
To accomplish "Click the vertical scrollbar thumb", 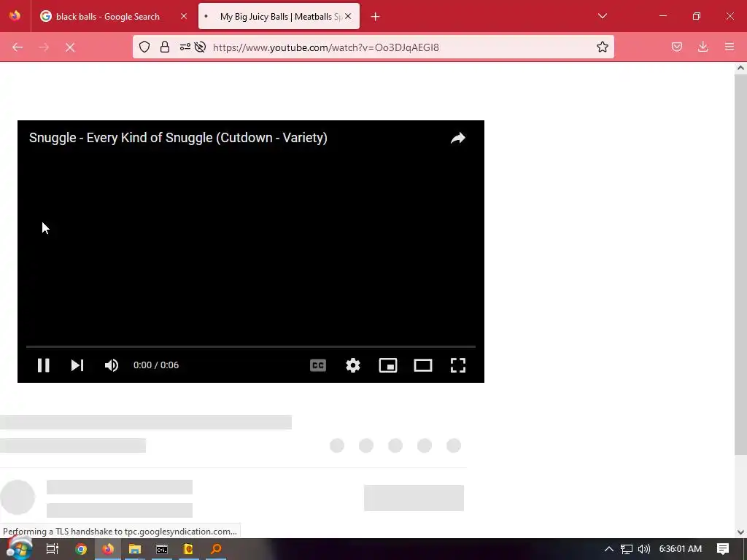I will tap(740, 264).
